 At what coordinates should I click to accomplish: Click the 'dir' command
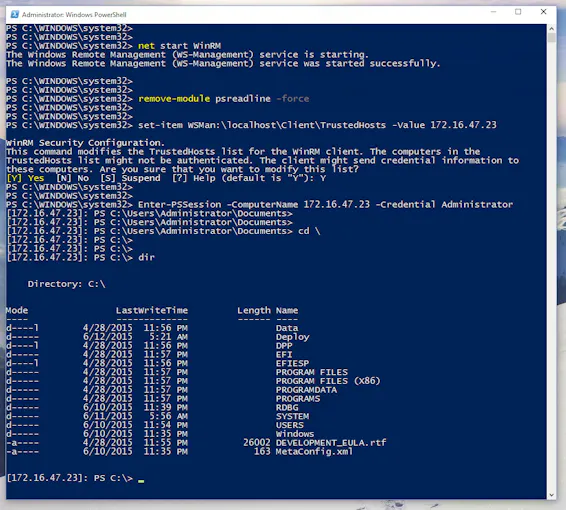pos(146,257)
